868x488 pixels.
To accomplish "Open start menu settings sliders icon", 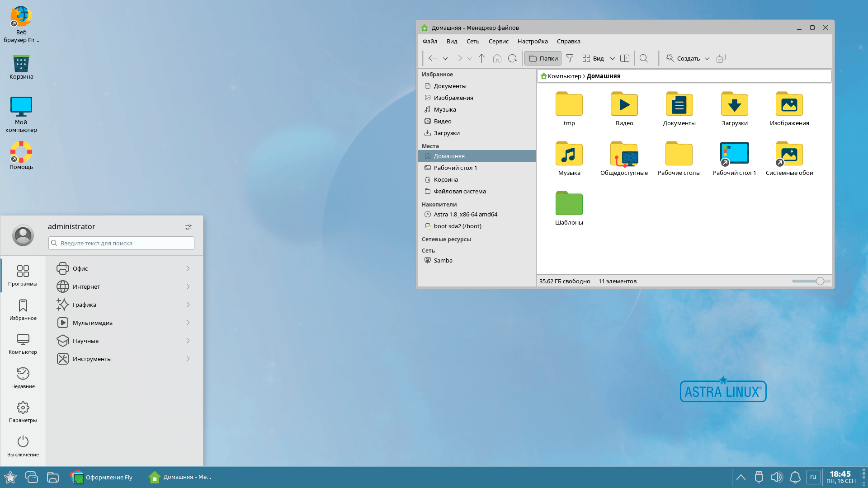I will [189, 227].
